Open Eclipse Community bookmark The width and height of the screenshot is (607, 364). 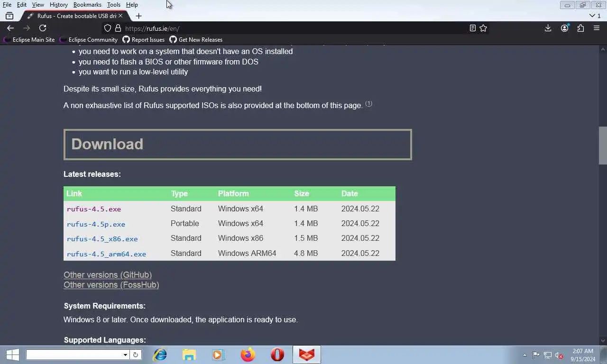pyautogui.click(x=88, y=40)
